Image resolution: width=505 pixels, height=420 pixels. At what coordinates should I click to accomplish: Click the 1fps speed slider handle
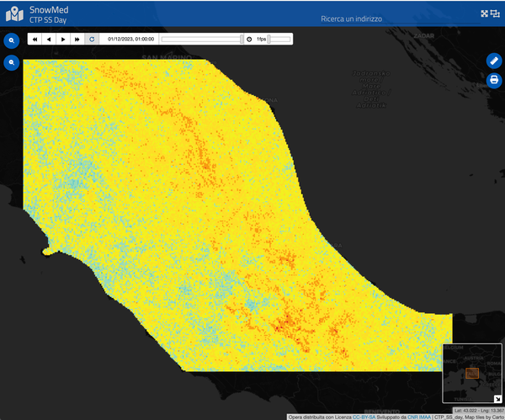(269, 39)
